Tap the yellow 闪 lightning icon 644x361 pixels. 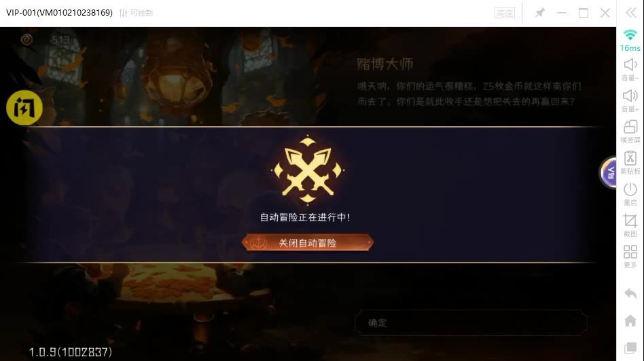click(24, 108)
